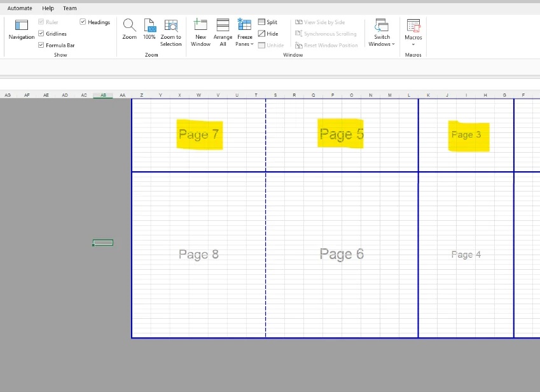Click the Page 4 area cell

point(466,255)
